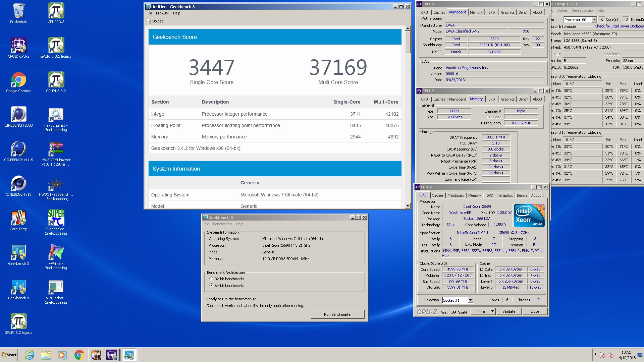Click the Geekbench results vertical scroll thumb
This screenshot has width=644, height=362.
click(408, 42)
